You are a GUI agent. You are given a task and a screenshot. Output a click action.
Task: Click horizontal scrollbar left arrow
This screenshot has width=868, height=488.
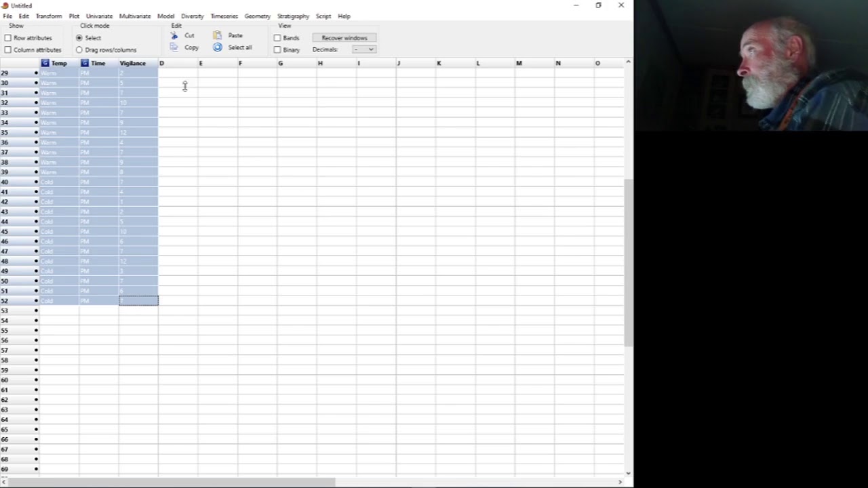(4, 482)
